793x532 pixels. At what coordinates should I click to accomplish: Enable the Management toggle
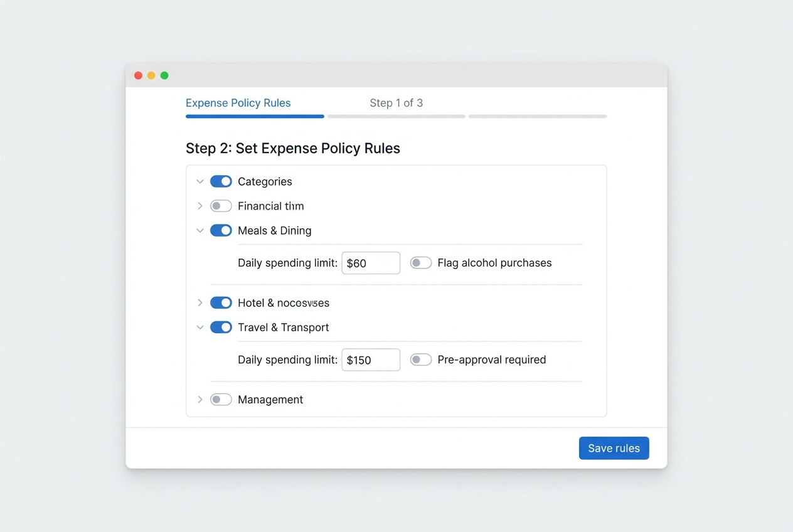(221, 400)
